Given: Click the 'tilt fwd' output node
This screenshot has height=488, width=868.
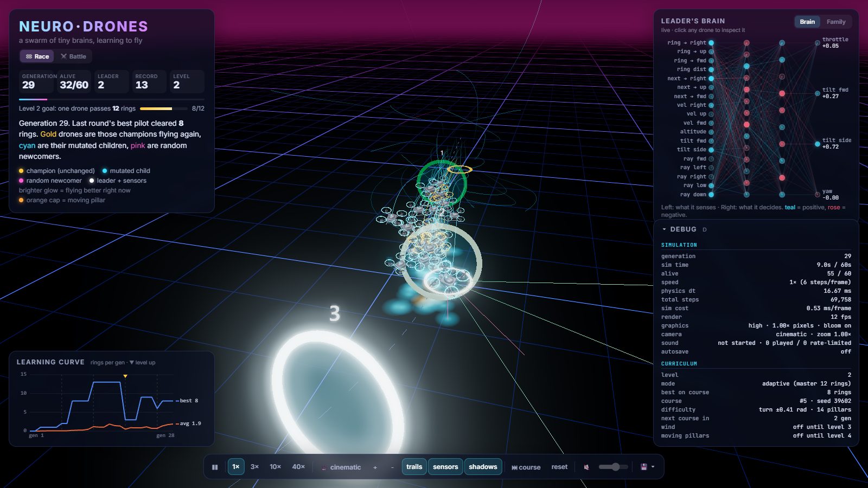Looking at the screenshot, I should (817, 93).
